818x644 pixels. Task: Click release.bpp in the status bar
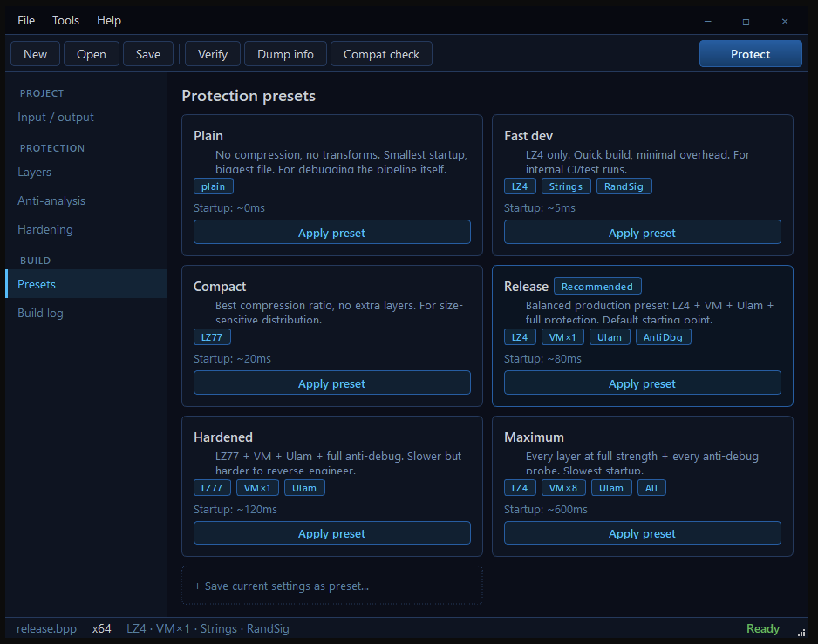point(46,629)
